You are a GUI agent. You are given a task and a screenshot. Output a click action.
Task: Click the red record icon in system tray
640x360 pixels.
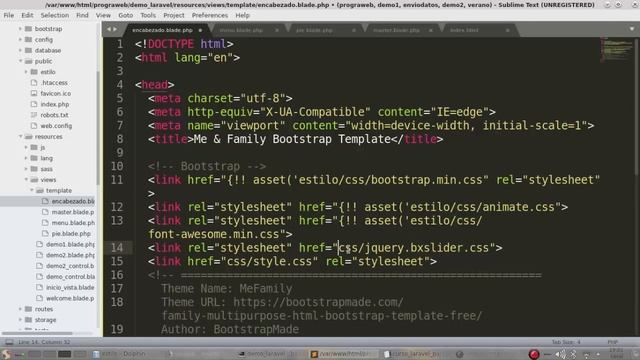(534, 354)
